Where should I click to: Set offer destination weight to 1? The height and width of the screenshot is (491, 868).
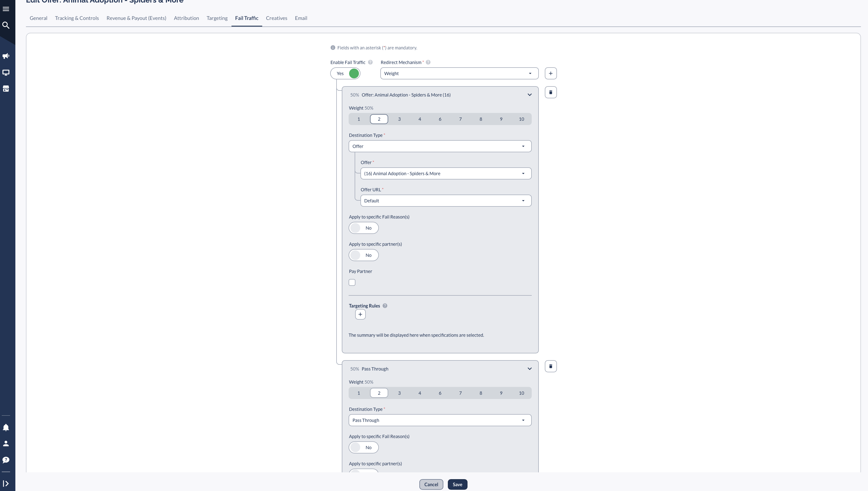click(359, 119)
